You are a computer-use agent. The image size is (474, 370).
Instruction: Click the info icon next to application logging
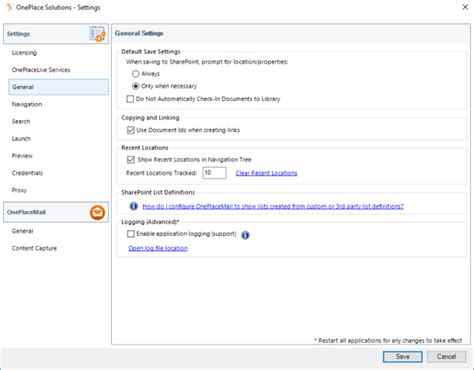[245, 235]
